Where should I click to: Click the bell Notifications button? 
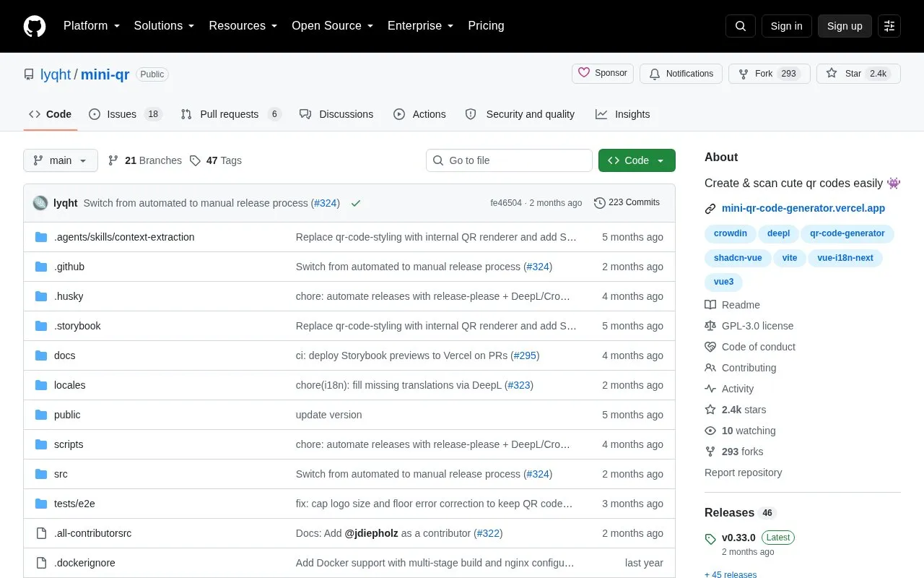[681, 74]
